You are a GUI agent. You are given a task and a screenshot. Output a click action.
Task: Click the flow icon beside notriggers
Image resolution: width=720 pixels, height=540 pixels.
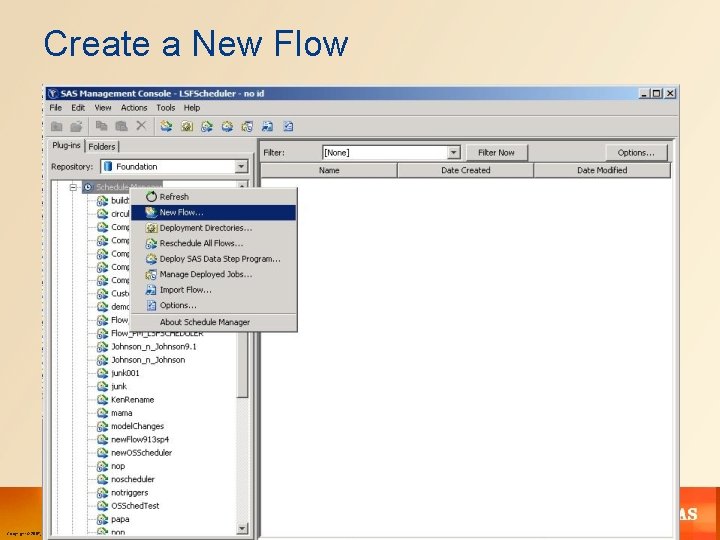click(102, 493)
